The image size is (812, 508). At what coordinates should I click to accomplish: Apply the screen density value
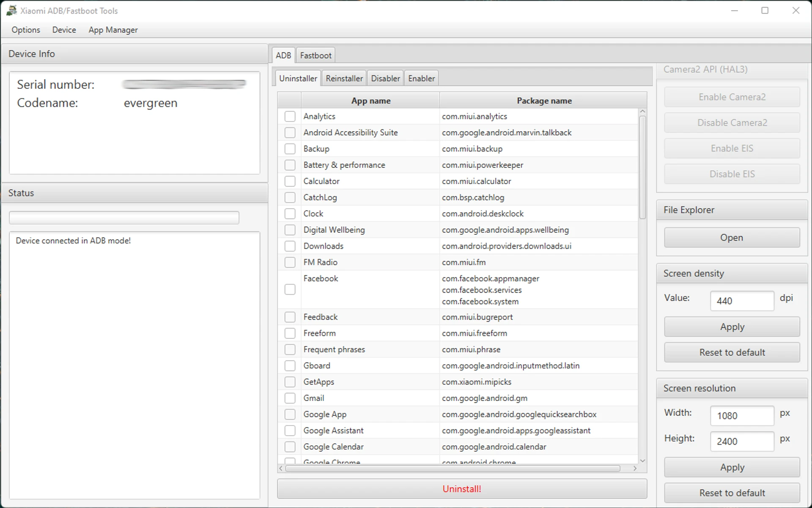tap(732, 327)
